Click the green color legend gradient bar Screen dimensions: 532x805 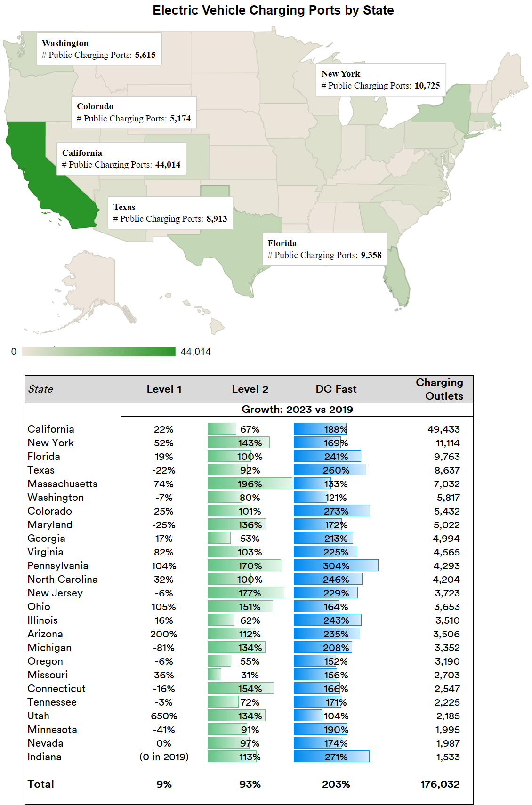coord(98,352)
